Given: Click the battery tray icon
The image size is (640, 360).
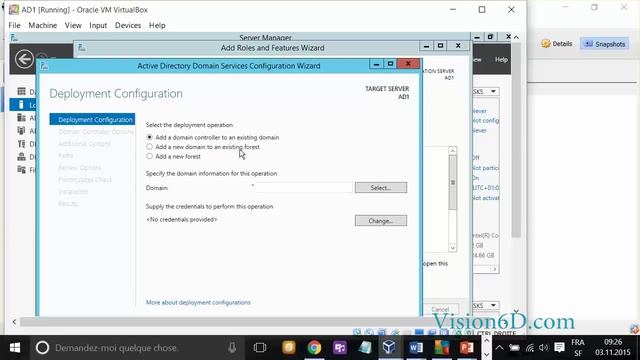Looking at the screenshot, I should pos(514,348).
